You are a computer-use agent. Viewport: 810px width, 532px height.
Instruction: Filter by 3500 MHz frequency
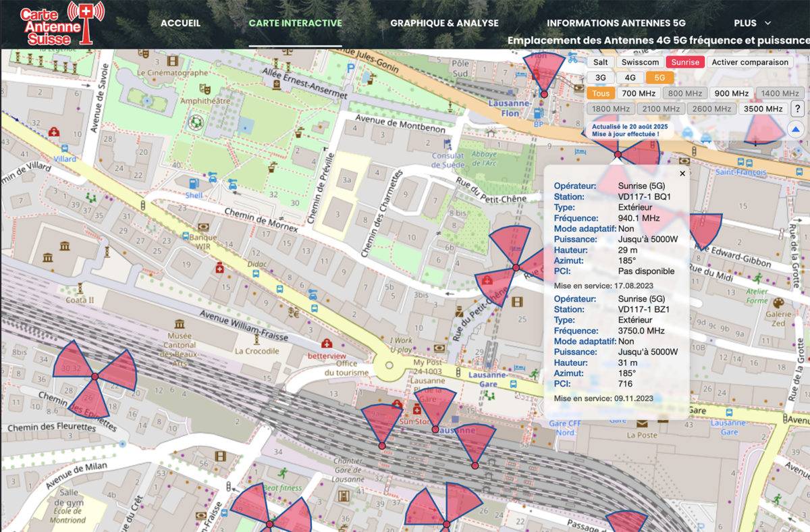(763, 109)
